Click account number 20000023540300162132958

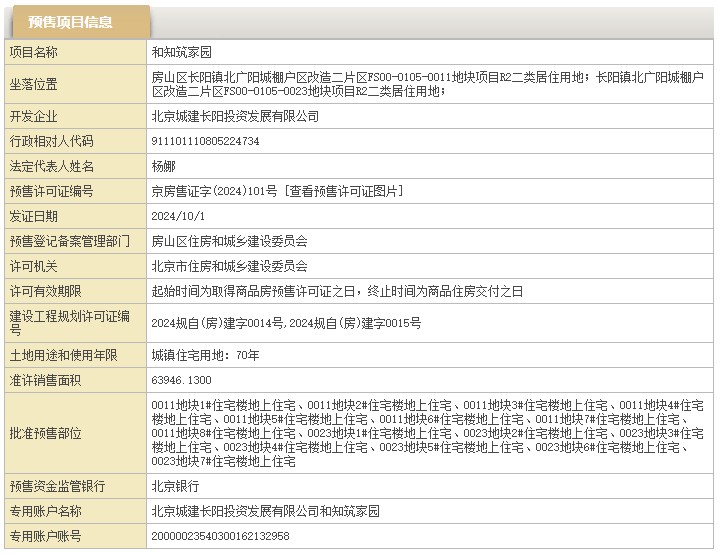tap(220, 536)
